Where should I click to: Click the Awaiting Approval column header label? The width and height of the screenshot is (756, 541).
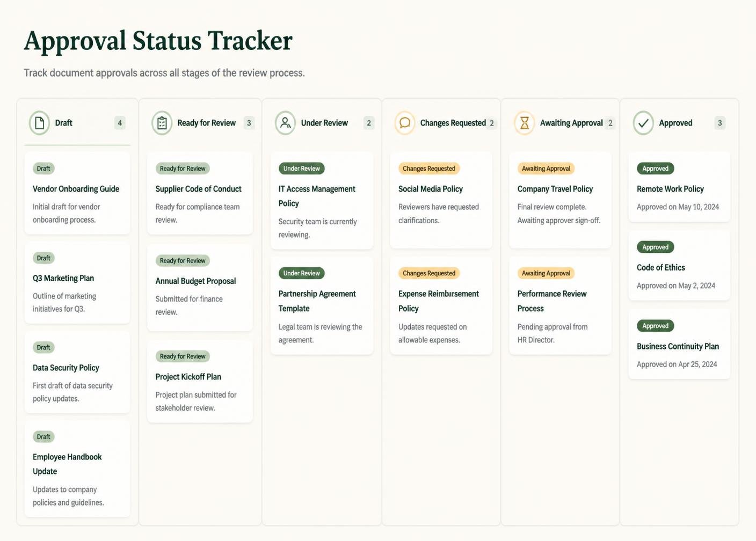(x=571, y=123)
